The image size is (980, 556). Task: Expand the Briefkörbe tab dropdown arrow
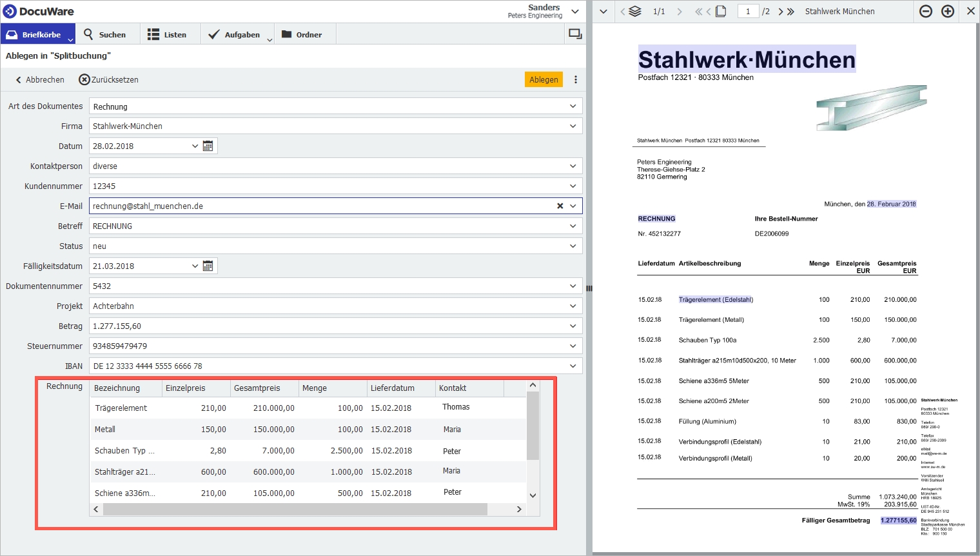[x=71, y=40]
